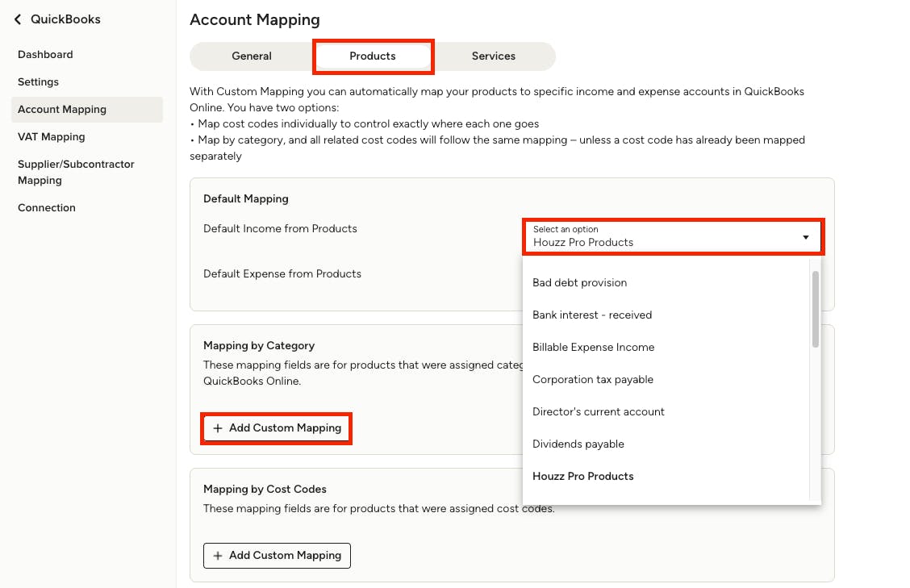The image size is (910, 588).
Task: Pick Director's current account option
Action: [x=666, y=412]
